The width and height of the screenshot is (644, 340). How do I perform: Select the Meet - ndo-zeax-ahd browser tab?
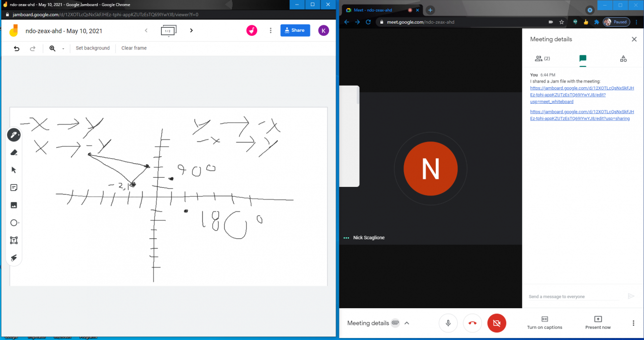[x=382, y=10]
